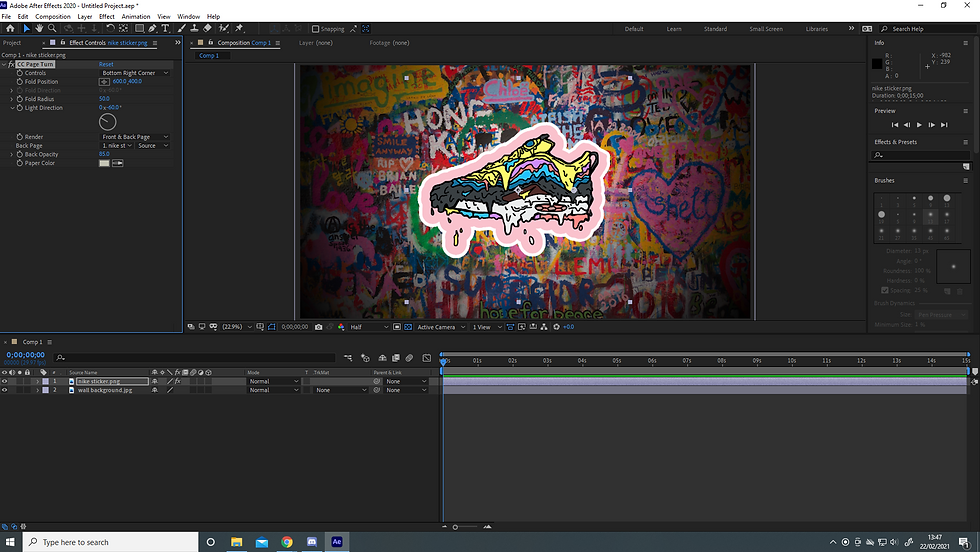The height and width of the screenshot is (552, 980).
Task: Click the Paper Color eyedropper icon
Action: pos(118,163)
